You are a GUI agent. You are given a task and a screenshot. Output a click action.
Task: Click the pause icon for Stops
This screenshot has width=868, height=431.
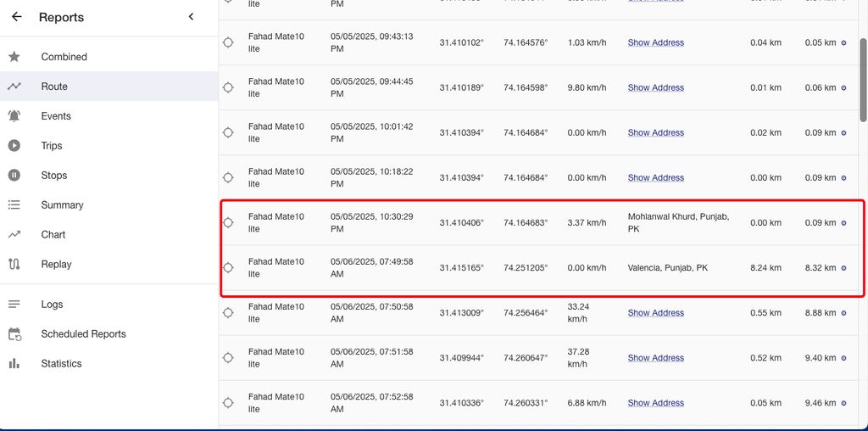click(14, 176)
